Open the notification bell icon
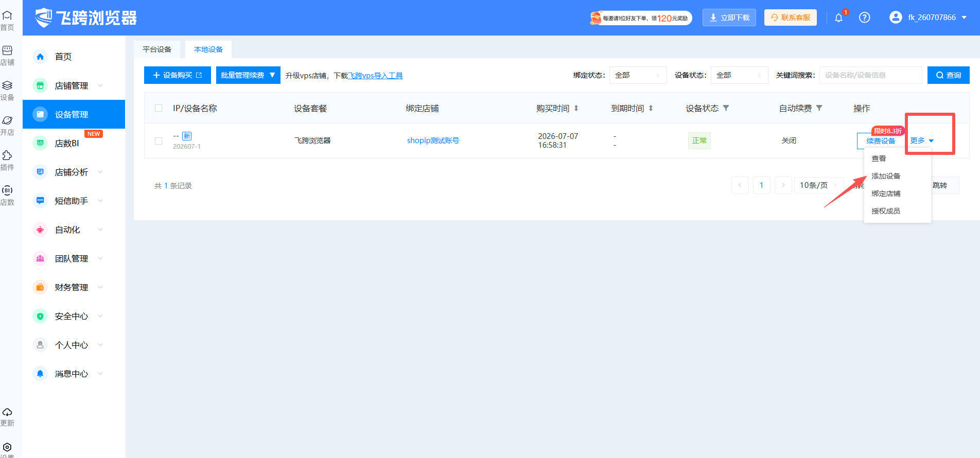Viewport: 980px width, 458px height. point(838,18)
